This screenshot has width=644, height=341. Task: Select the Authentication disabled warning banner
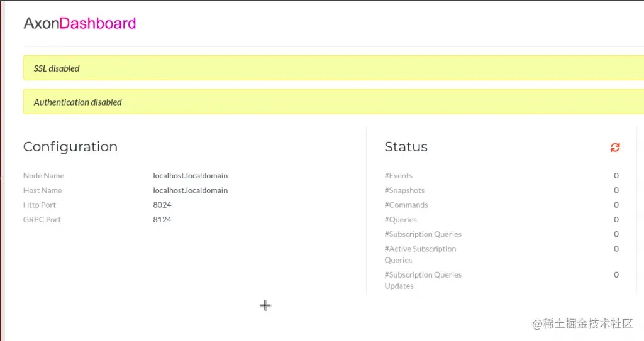(333, 102)
